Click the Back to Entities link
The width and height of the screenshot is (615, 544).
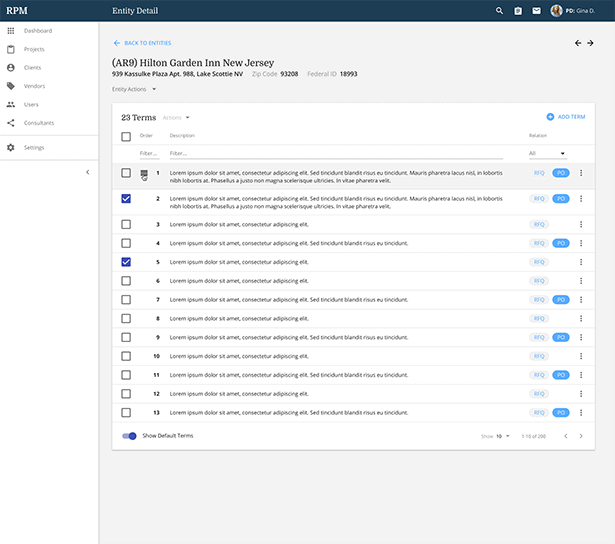(142, 43)
